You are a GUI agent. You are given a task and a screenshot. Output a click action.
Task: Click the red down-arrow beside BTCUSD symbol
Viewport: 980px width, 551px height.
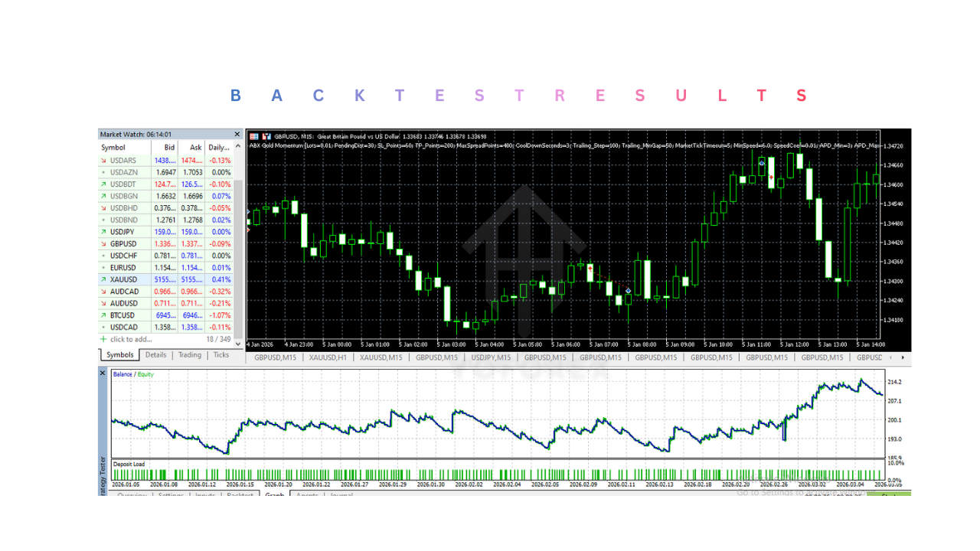click(x=104, y=315)
